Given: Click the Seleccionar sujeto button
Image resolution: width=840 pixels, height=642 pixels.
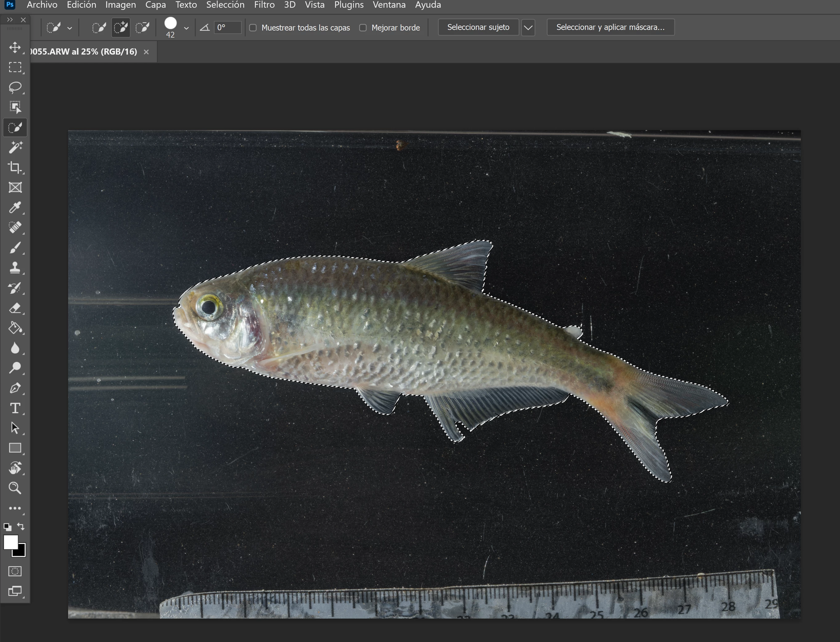Looking at the screenshot, I should pyautogui.click(x=478, y=27).
